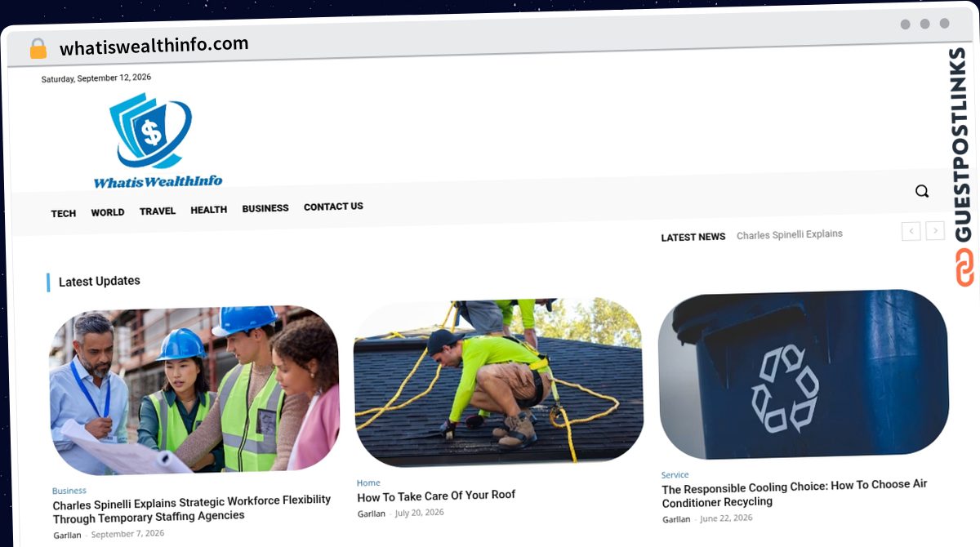Show previous latest news headline

(x=911, y=231)
